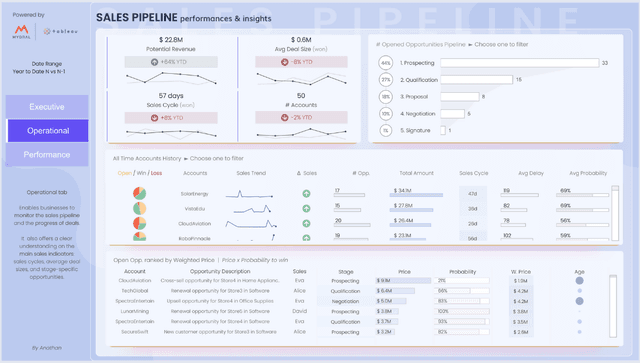This screenshot has height=363, width=640.
Task: Click the Mydral logo
Action: (21, 31)
